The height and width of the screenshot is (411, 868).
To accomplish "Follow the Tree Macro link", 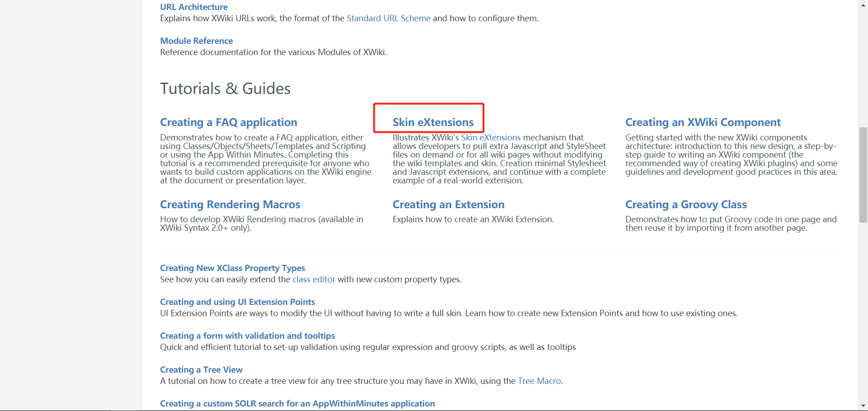I will (x=539, y=381).
